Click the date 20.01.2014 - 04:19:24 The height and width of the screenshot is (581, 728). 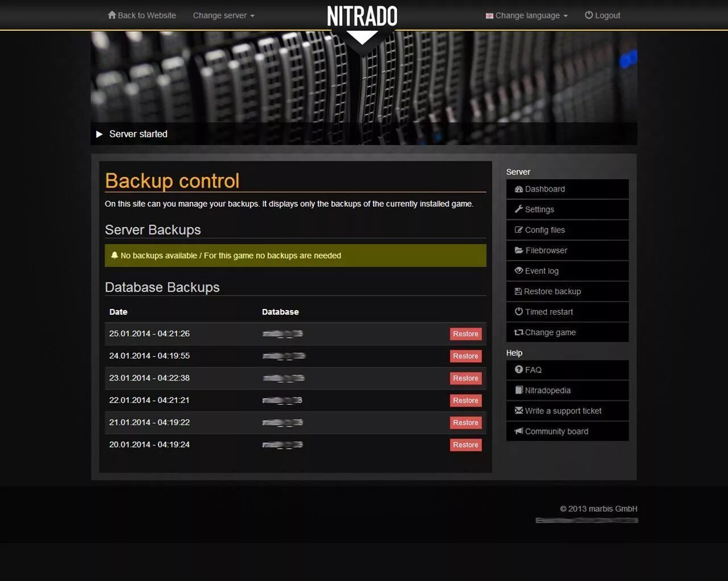point(149,444)
